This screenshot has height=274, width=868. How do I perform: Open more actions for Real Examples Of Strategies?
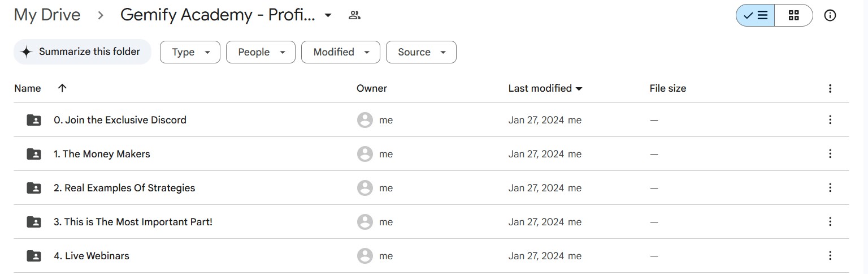(x=830, y=188)
